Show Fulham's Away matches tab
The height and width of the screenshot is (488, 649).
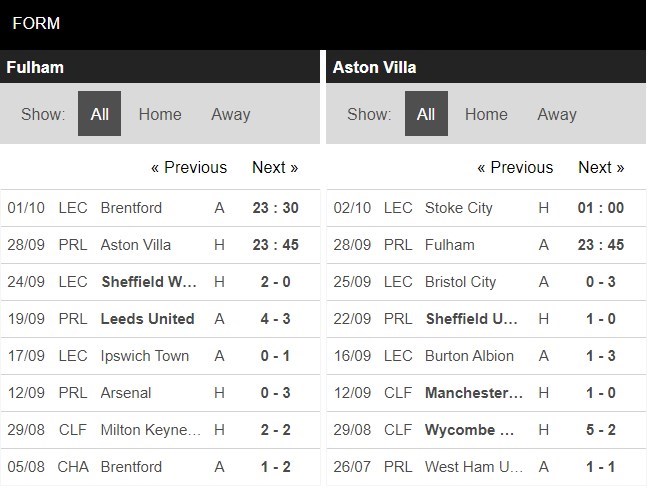point(230,114)
